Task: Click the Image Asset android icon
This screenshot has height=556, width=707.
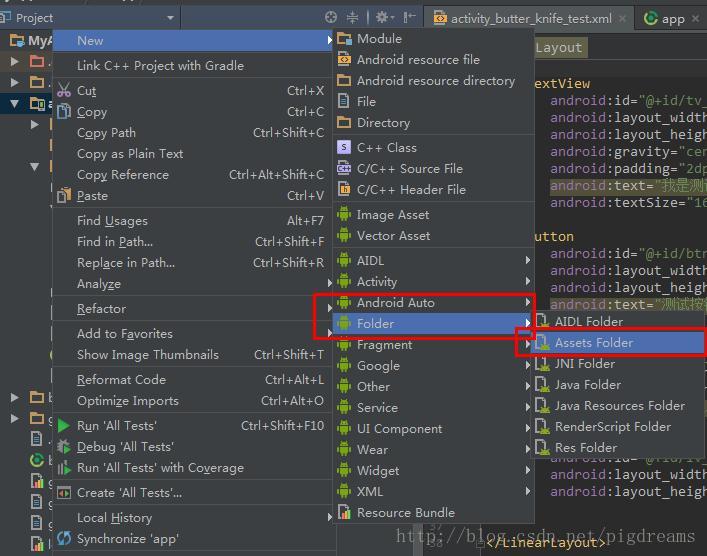Action: pyautogui.click(x=344, y=215)
